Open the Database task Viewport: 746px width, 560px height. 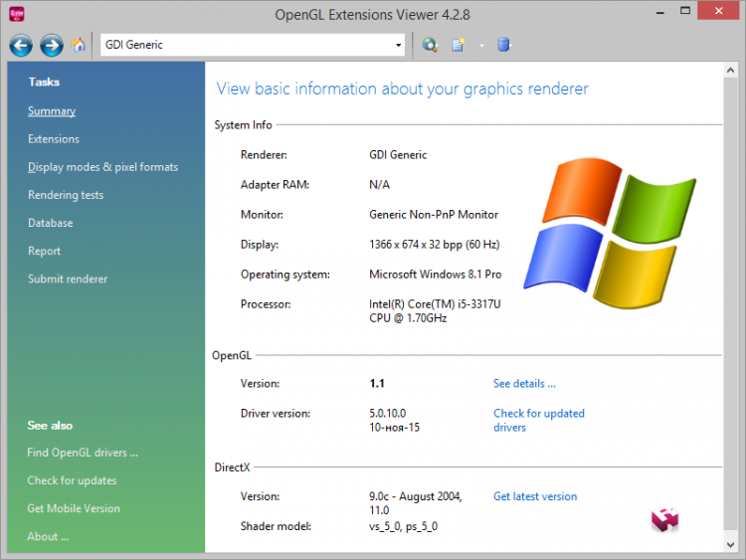tap(51, 223)
